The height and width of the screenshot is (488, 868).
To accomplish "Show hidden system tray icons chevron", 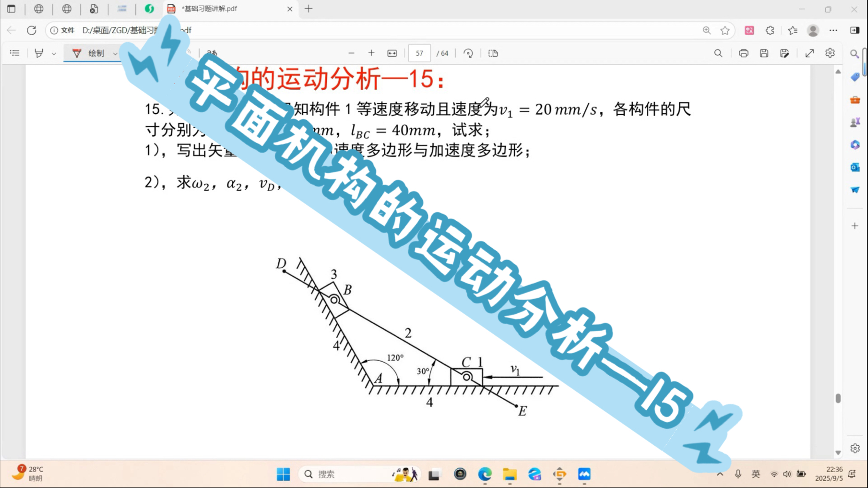I will (720, 474).
